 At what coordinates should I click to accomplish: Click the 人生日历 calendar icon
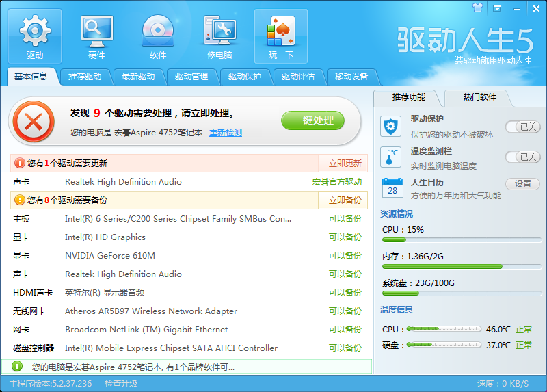coord(392,188)
